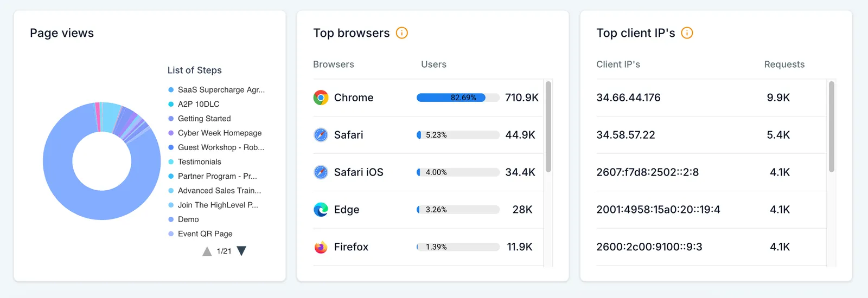Toggle Event QR Page legend entry
This screenshot has height=298, width=868.
(200, 234)
